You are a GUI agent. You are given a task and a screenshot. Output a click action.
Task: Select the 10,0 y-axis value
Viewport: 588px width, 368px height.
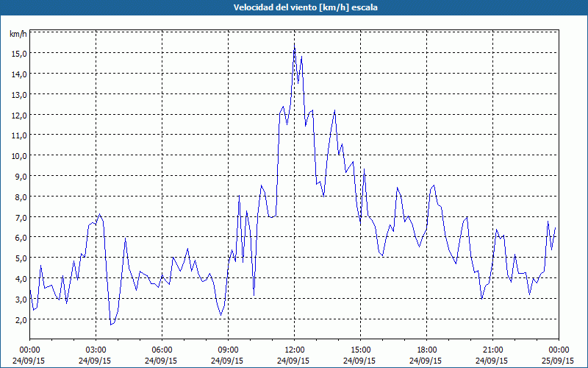pos(19,156)
